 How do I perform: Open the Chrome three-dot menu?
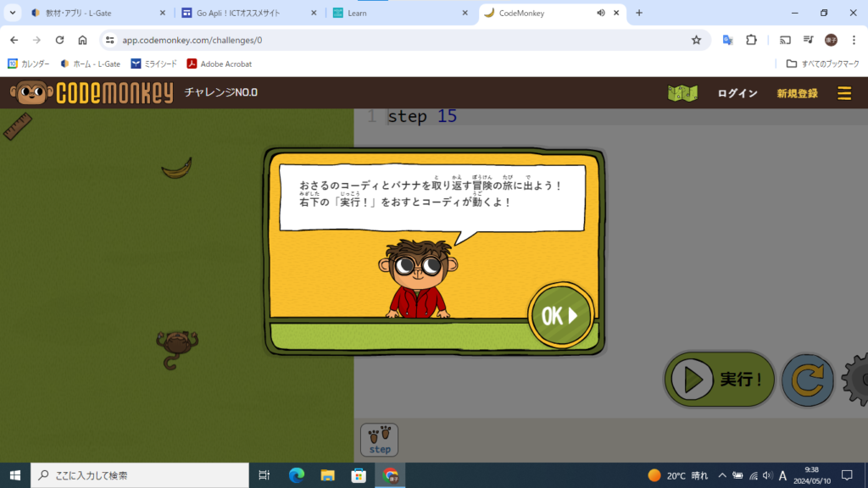(x=854, y=40)
